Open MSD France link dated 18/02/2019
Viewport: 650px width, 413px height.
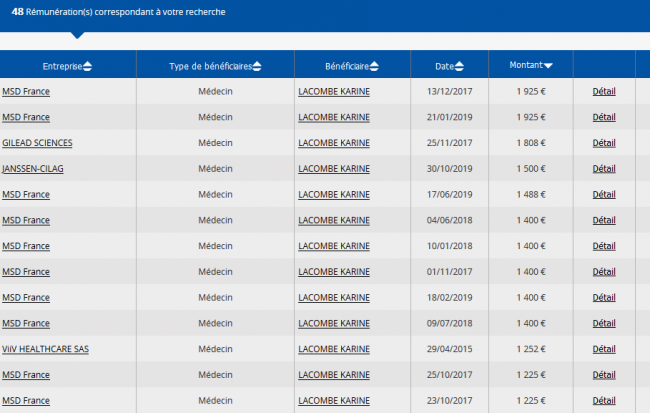tap(26, 298)
